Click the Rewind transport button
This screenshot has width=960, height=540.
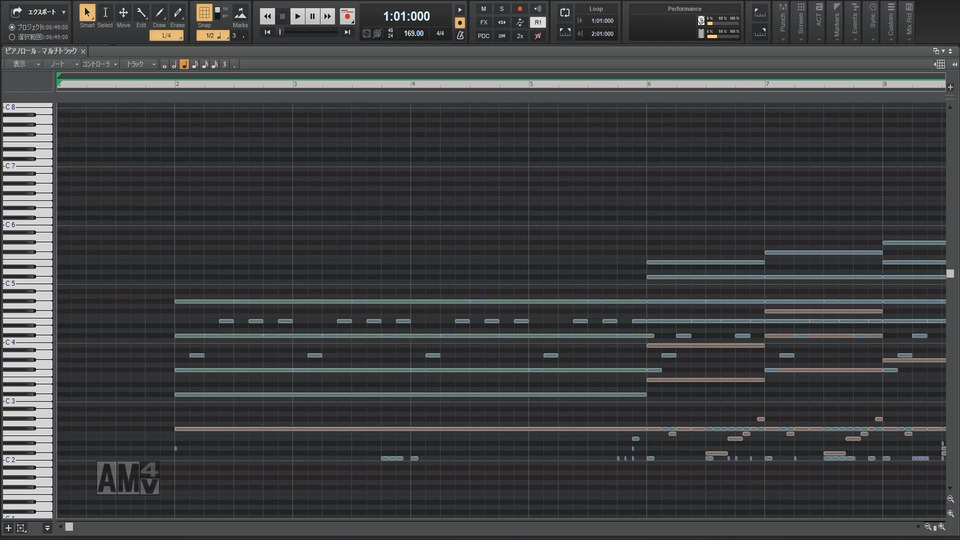(267, 16)
